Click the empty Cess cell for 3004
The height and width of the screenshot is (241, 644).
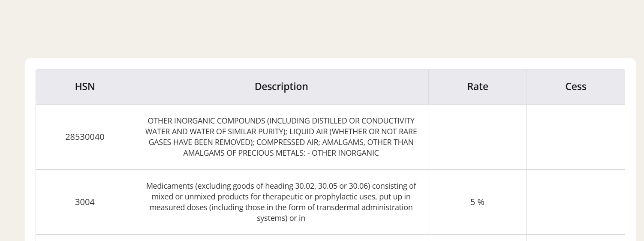(575, 202)
